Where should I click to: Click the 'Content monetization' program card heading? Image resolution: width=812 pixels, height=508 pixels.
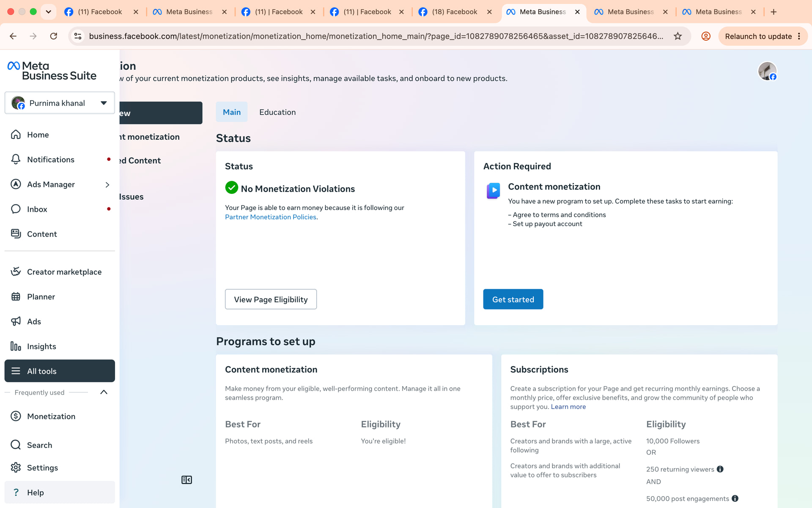(x=271, y=369)
